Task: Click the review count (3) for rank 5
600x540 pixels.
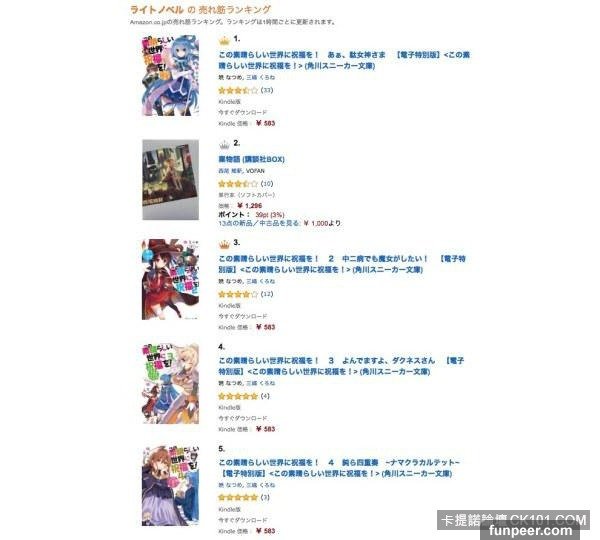Action: coord(265,498)
